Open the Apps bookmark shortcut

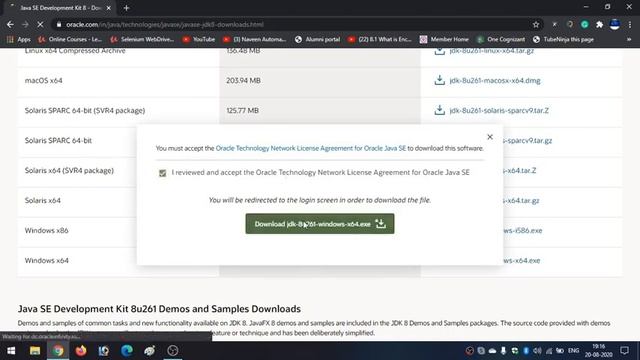tap(19, 39)
